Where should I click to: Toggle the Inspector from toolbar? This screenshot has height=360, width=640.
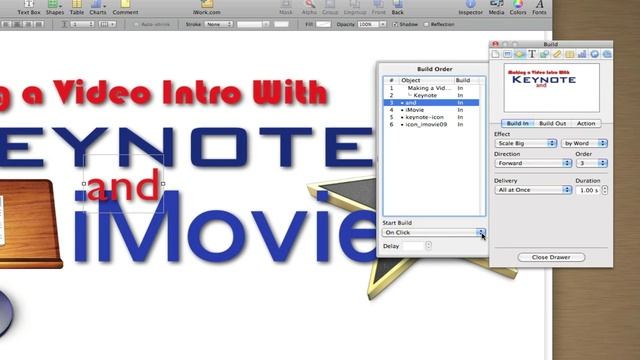point(471,7)
